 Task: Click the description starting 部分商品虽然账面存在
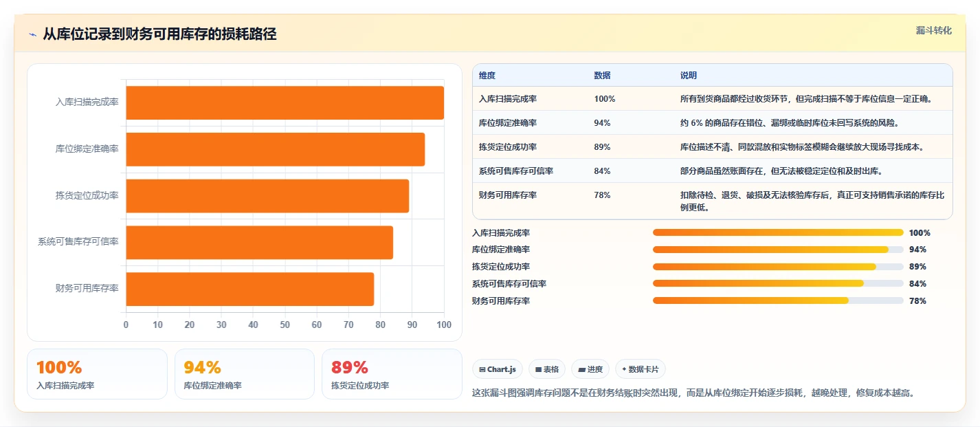coord(781,171)
